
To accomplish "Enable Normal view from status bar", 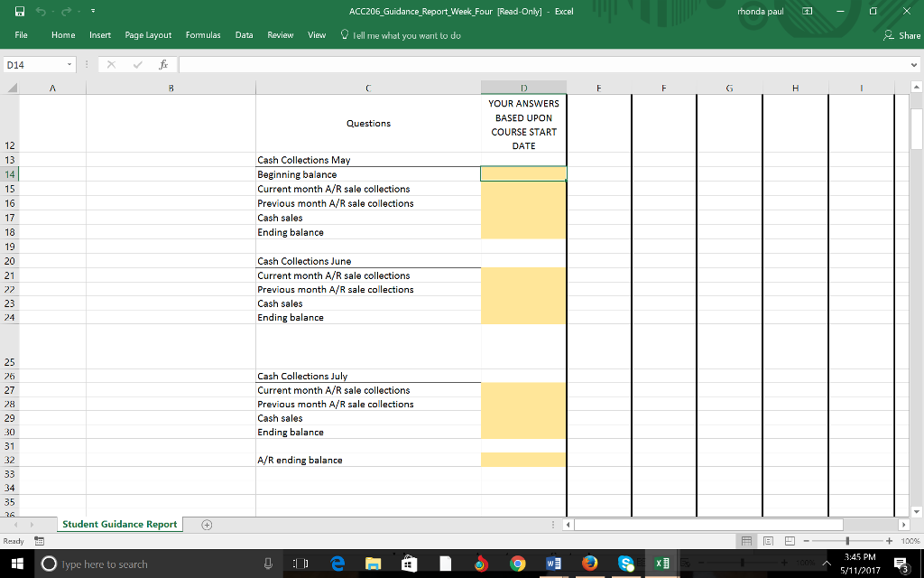I will pyautogui.click(x=746, y=541).
